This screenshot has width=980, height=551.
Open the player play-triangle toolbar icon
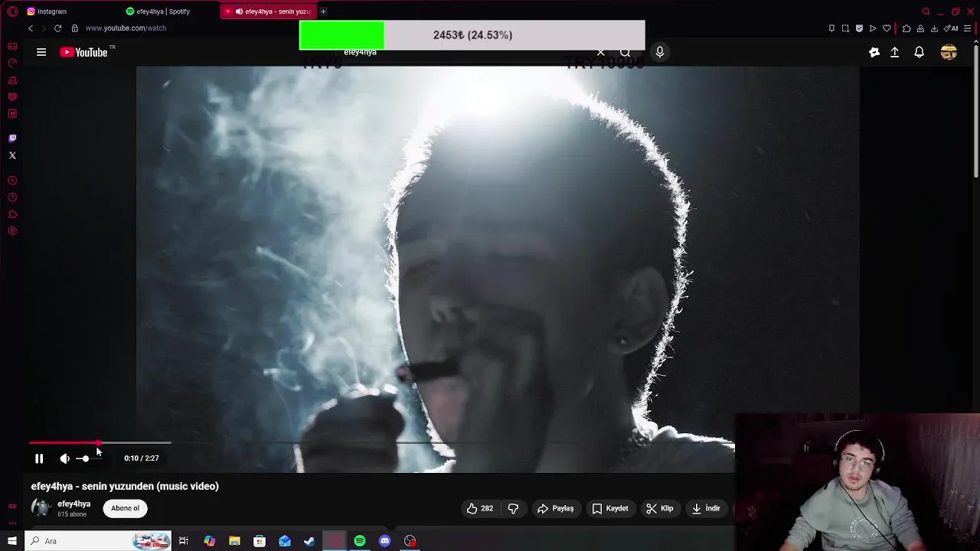click(x=873, y=28)
